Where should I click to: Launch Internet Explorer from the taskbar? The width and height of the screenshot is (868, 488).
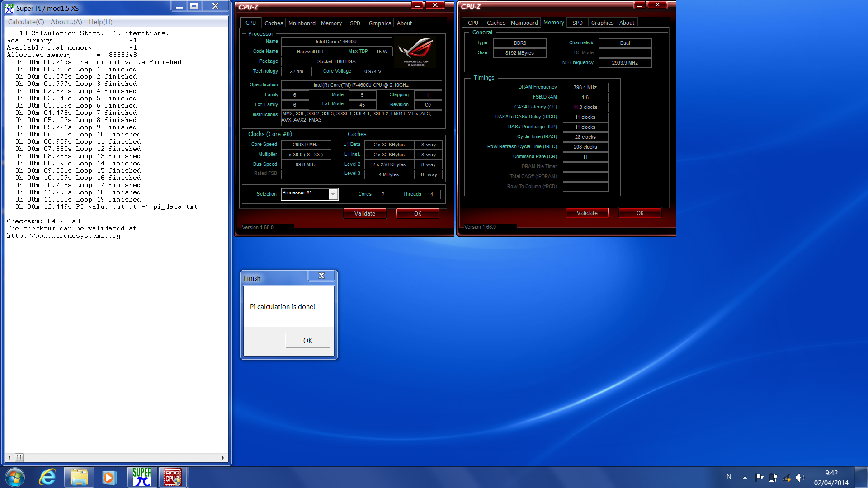[x=47, y=478]
